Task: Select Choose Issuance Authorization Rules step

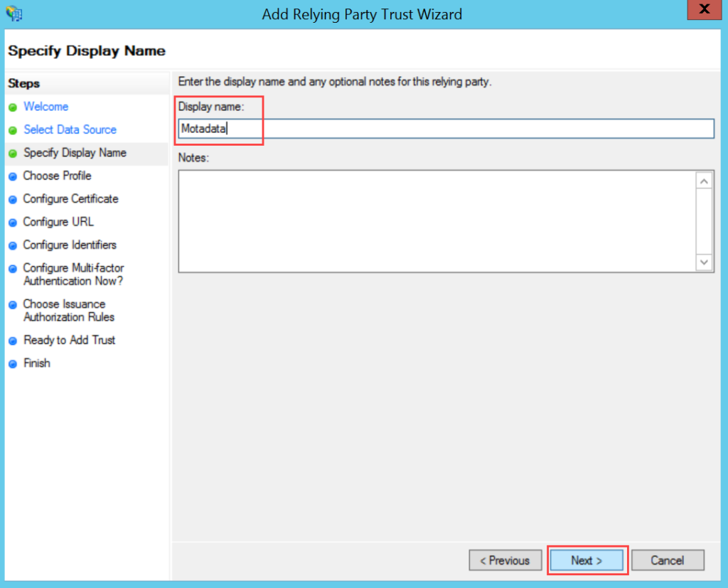Action: click(68, 311)
